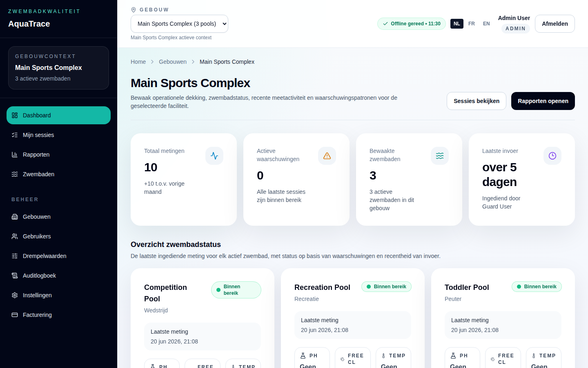Click the Facturering credit card icon
Screen dimensions: 588x368
15,315
